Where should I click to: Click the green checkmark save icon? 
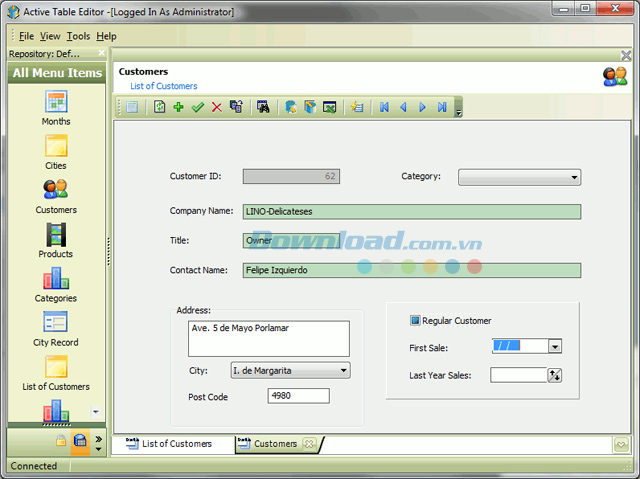click(x=197, y=107)
